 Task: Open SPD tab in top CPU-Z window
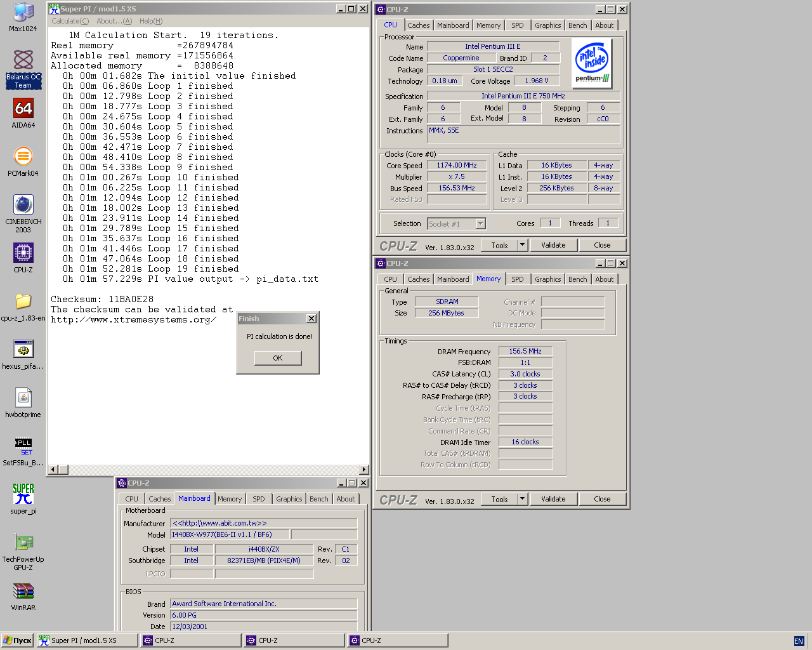click(518, 25)
